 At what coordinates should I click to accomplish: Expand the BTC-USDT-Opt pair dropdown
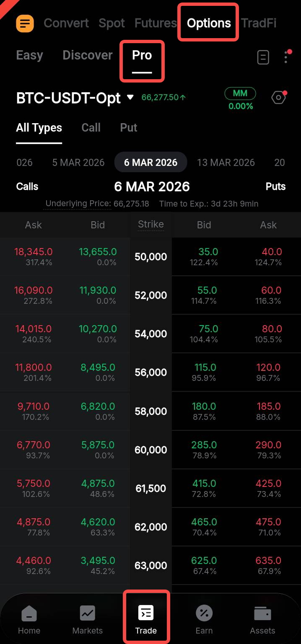(x=130, y=98)
